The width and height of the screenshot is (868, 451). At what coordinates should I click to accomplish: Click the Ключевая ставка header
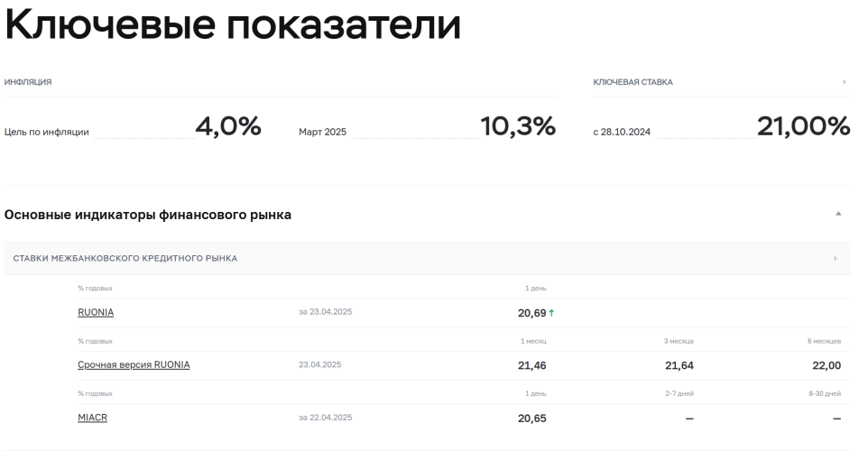click(x=633, y=82)
